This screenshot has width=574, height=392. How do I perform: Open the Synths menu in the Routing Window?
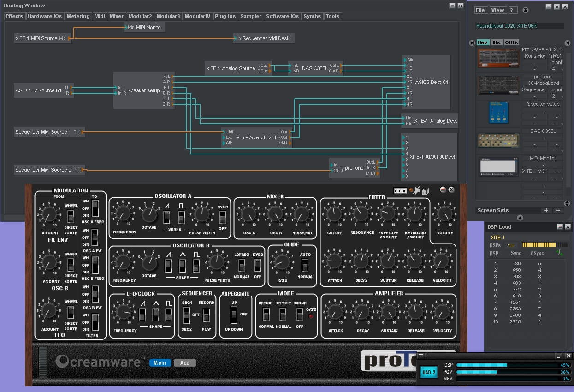(x=312, y=16)
